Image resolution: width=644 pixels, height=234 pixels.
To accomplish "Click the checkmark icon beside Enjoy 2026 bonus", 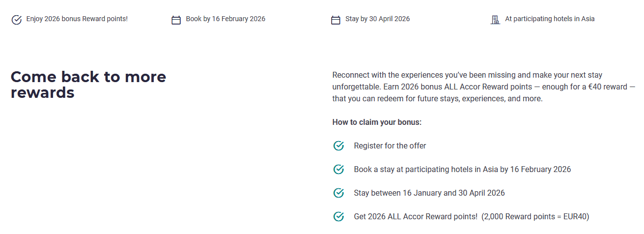I will 17,20.
